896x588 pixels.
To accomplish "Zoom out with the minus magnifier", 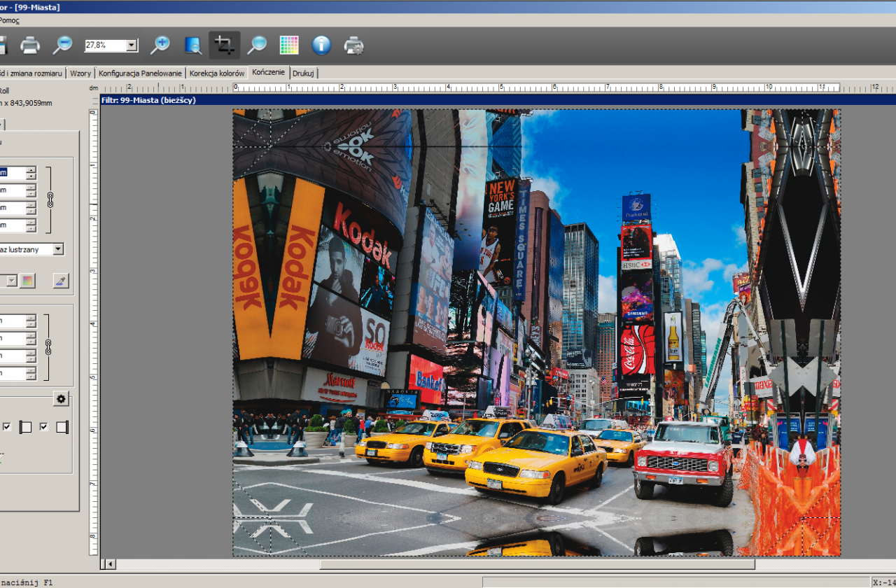I will coord(62,45).
